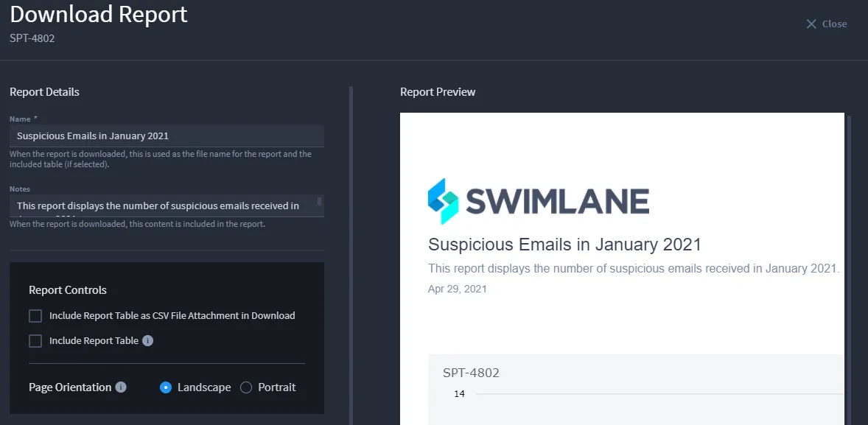Image resolution: width=868 pixels, height=425 pixels.
Task: Click the chart axis value 14
Action: tap(460, 394)
